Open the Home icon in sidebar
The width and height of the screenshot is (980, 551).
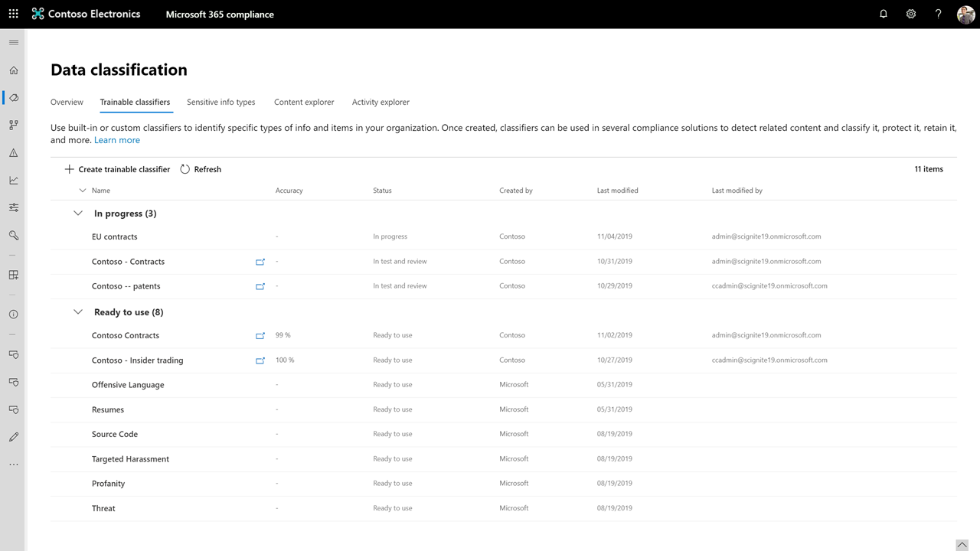click(x=13, y=70)
